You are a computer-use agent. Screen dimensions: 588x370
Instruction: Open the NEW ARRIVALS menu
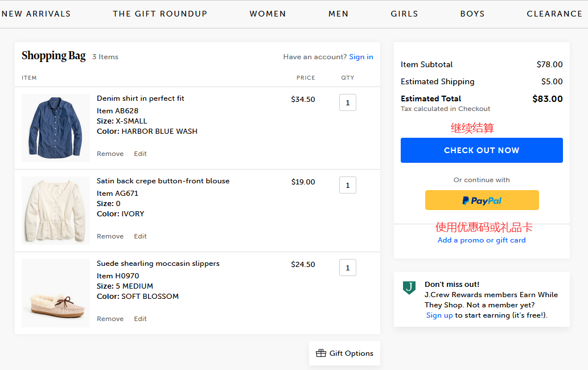click(x=36, y=14)
